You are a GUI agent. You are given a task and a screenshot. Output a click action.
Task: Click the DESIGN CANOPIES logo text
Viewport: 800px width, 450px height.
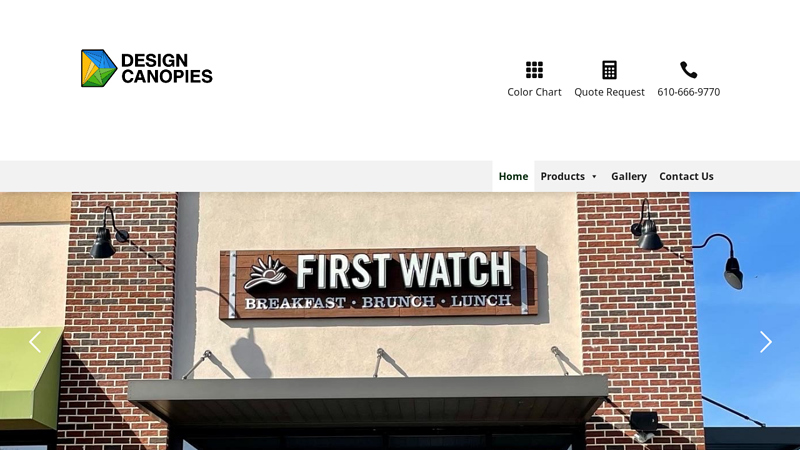click(167, 68)
